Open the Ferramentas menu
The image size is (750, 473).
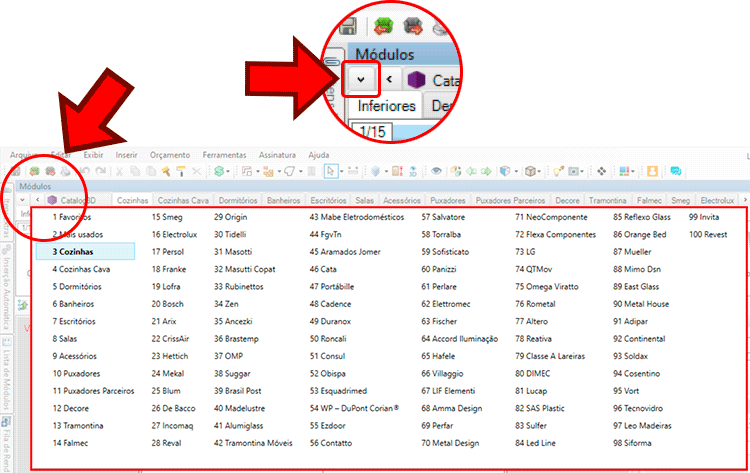point(224,155)
